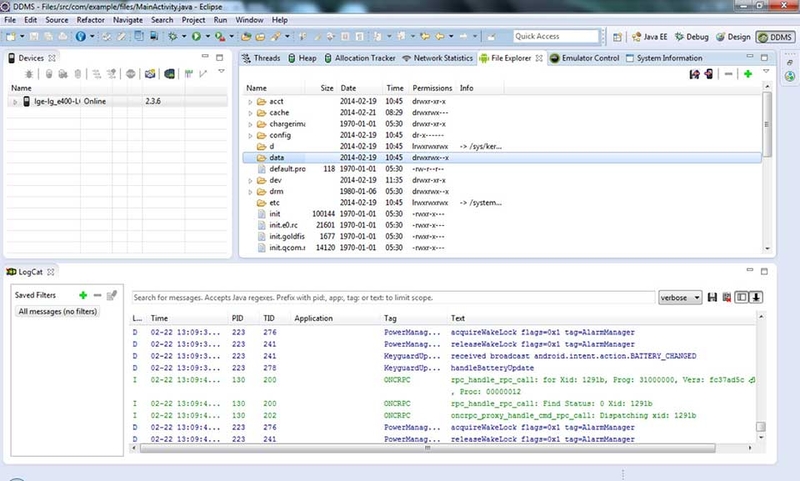
Task: Expand the dev folder
Action: pyautogui.click(x=250, y=181)
